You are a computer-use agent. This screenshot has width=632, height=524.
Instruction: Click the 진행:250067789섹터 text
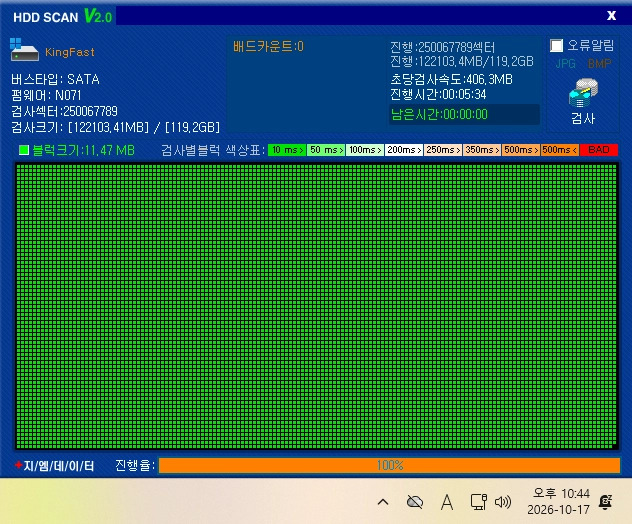442,48
